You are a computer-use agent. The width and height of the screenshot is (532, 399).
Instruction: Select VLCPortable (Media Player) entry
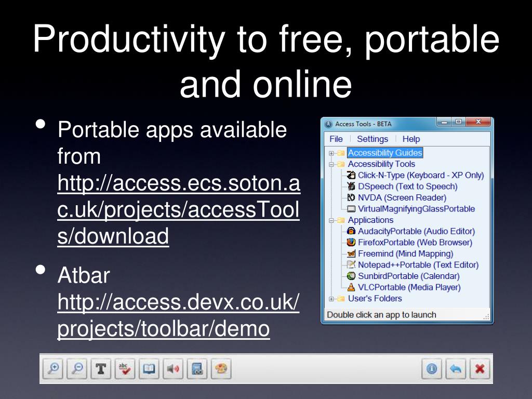[409, 287]
